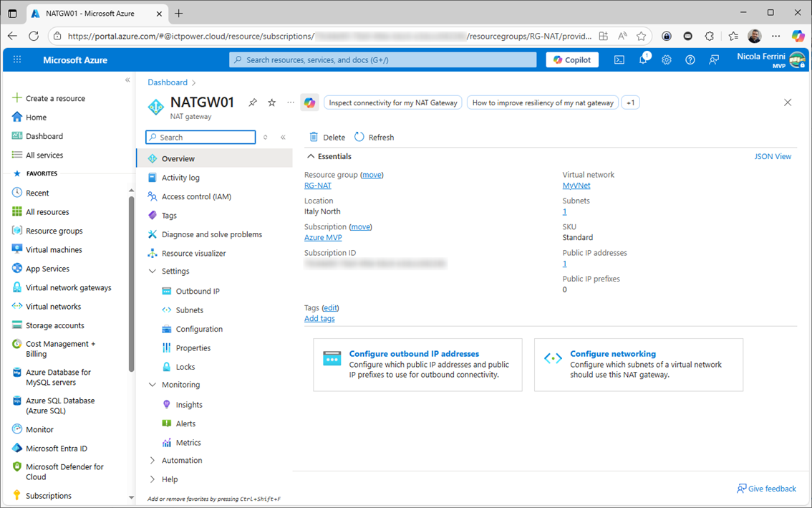Viewport: 812px width, 508px height.
Task: Collapse the Settings menu group
Action: click(x=153, y=272)
